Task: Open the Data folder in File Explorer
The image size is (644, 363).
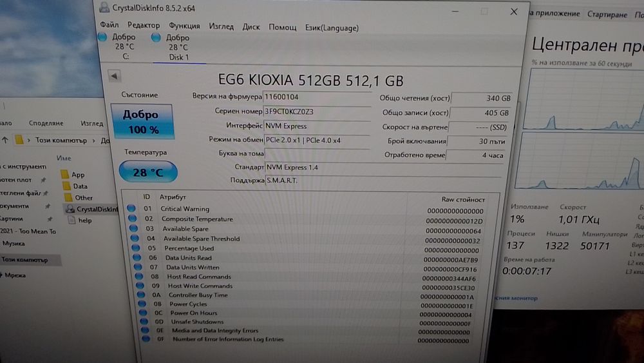Action: coord(75,186)
